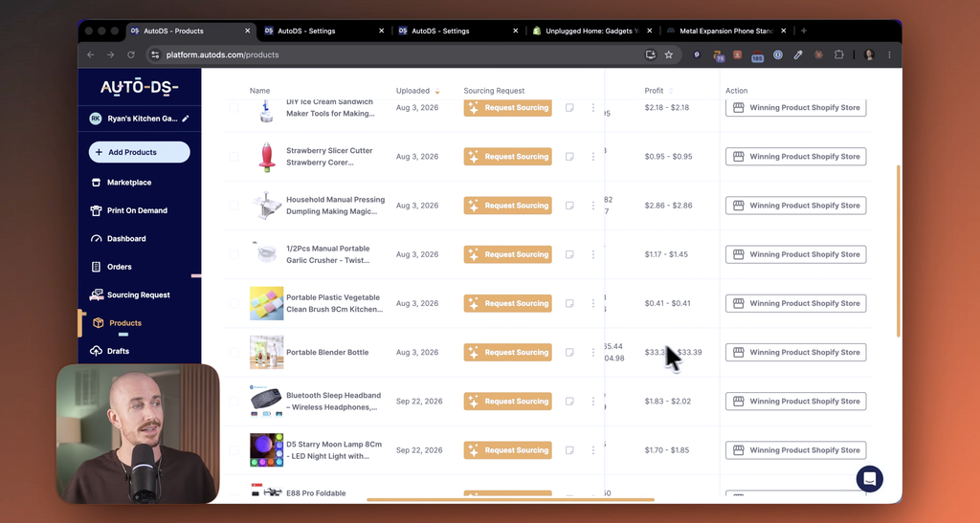Select checkbox for Manual Portable Garlic Crusher
Image resolution: width=980 pixels, height=523 pixels.
coord(234,254)
